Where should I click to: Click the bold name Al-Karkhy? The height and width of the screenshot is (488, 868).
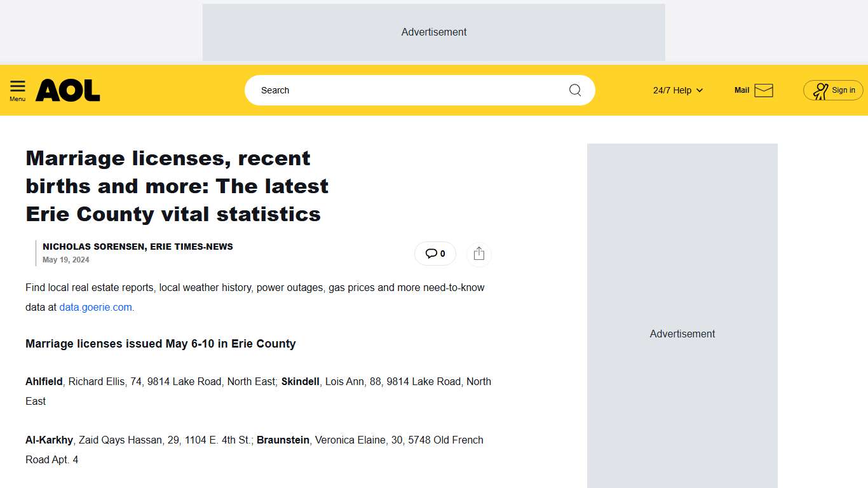pyautogui.click(x=49, y=440)
